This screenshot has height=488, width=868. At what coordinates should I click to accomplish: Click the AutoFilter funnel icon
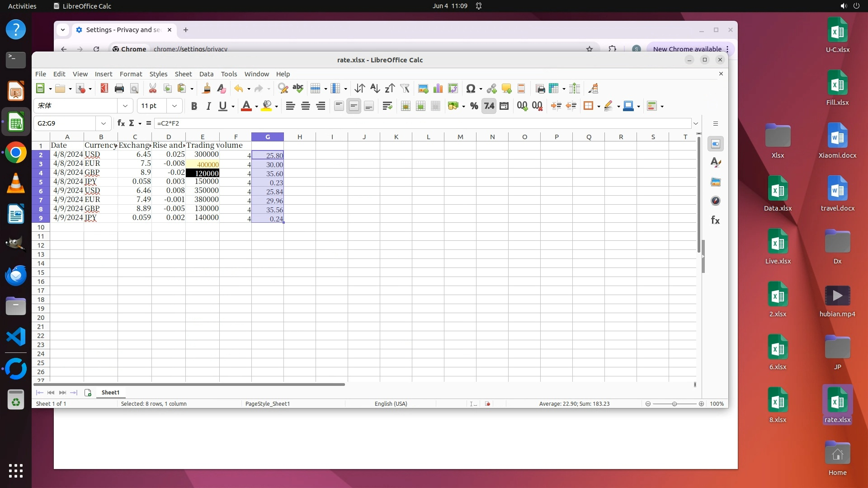[405, 89]
